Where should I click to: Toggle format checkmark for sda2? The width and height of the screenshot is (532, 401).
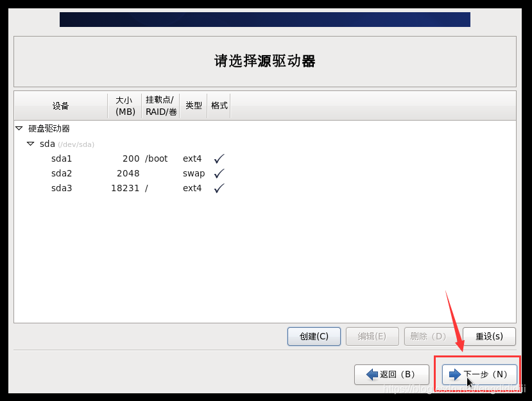(x=219, y=173)
